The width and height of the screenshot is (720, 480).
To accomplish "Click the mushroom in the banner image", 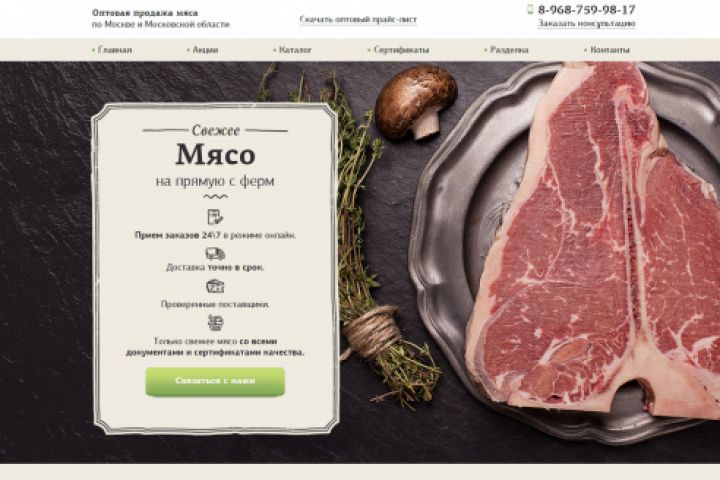I will pyautogui.click(x=416, y=102).
